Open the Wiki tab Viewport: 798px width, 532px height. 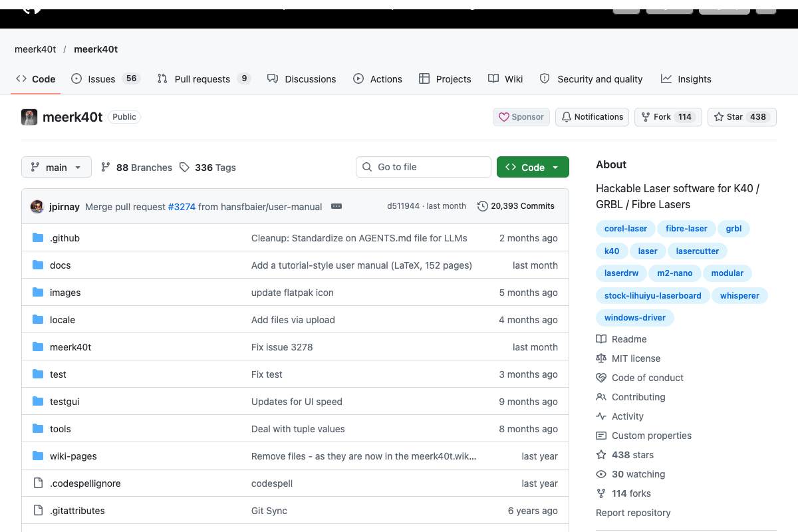505,79
